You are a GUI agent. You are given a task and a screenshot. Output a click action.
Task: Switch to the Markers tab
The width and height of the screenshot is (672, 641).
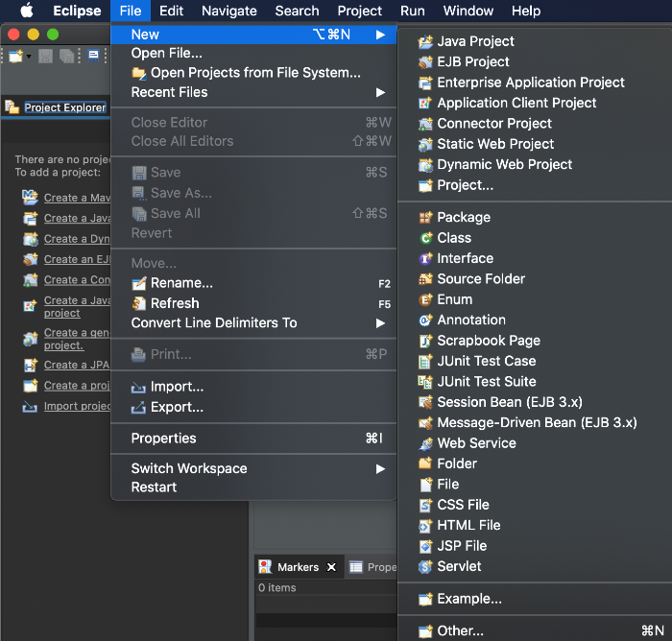(298, 567)
